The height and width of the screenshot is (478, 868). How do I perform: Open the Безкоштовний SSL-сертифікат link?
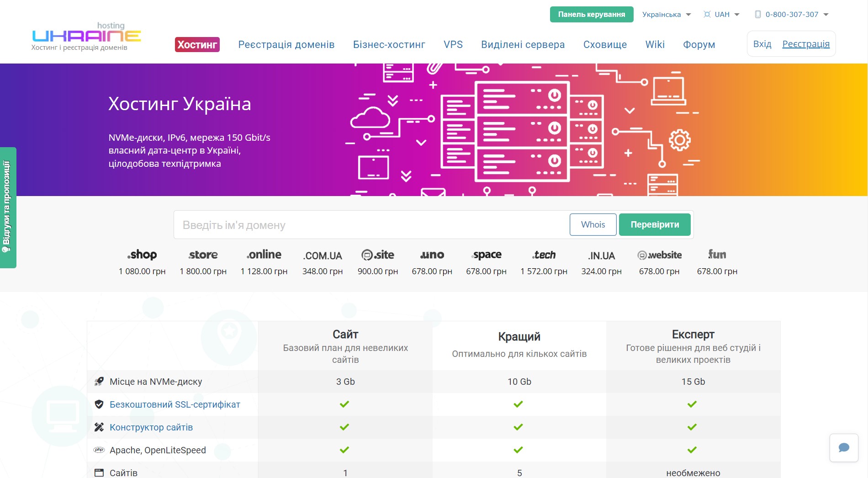175,404
